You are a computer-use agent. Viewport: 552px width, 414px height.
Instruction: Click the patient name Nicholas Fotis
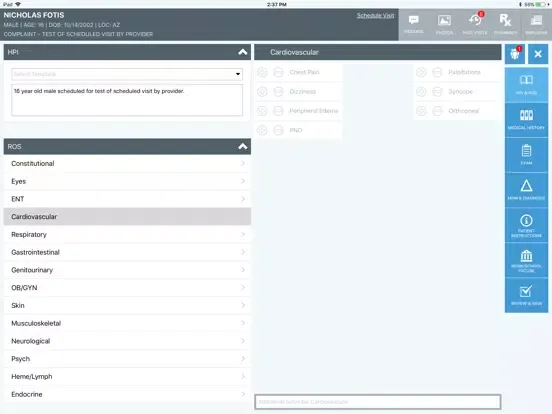[x=34, y=15]
